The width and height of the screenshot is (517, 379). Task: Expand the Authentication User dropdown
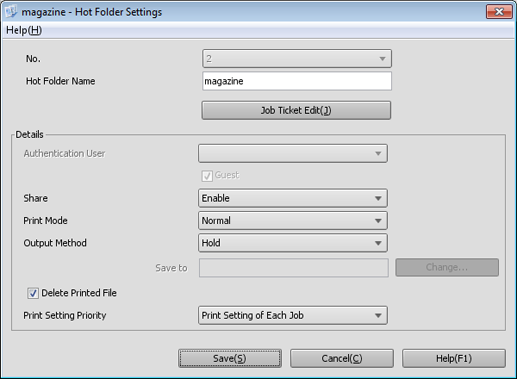pyautogui.click(x=293, y=153)
